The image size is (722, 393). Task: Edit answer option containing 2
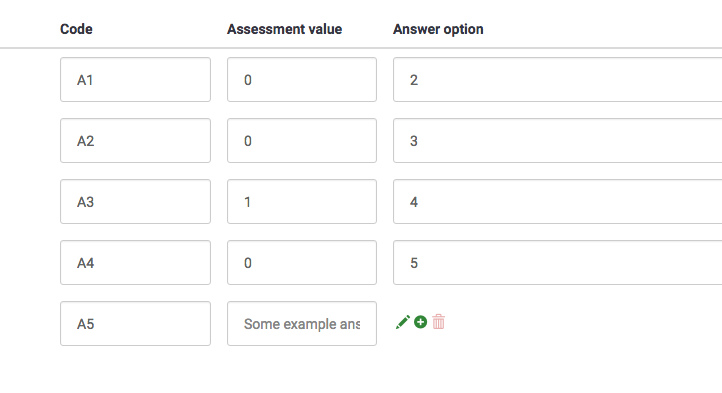coord(558,80)
